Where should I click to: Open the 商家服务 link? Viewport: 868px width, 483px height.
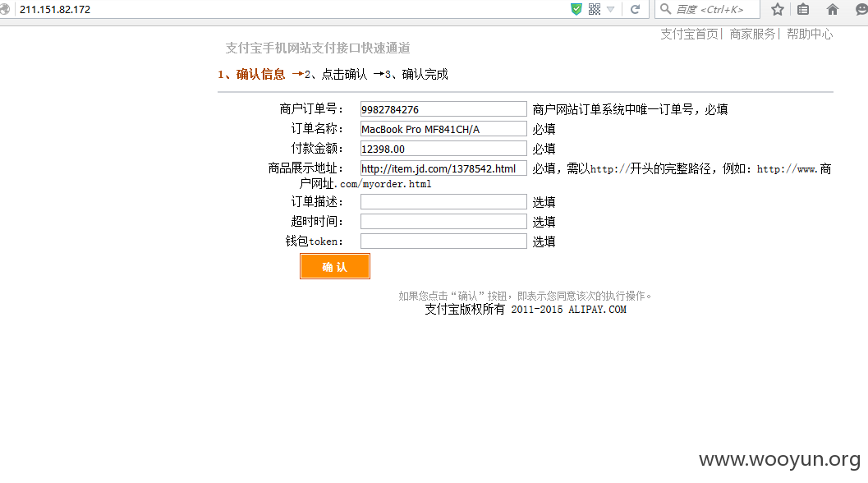coord(752,34)
